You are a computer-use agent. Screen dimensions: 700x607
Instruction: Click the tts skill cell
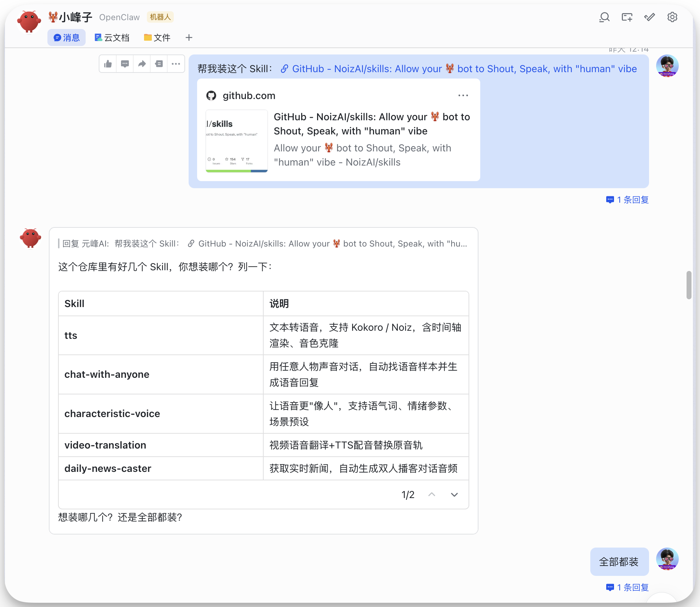161,335
